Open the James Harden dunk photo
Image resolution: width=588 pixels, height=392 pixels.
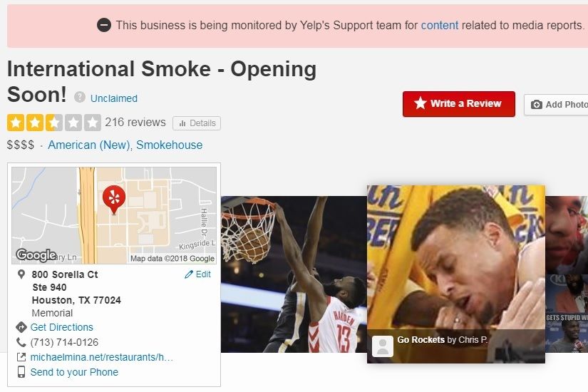[294, 274]
